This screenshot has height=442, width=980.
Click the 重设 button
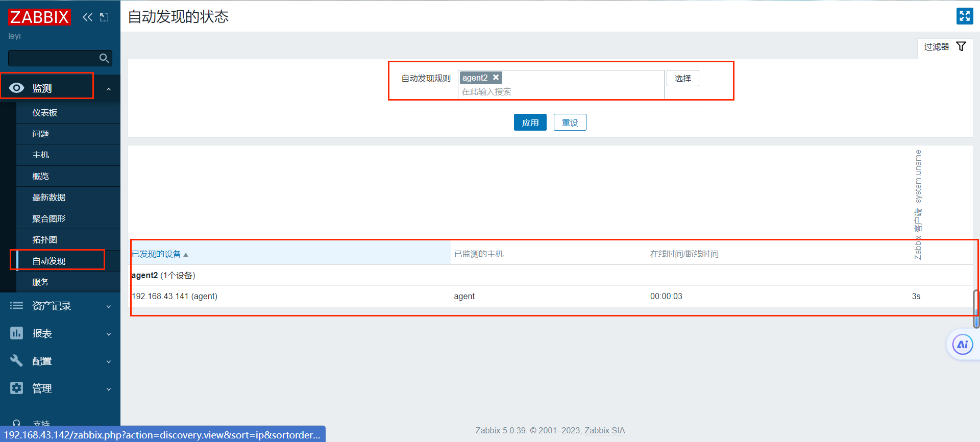click(570, 122)
